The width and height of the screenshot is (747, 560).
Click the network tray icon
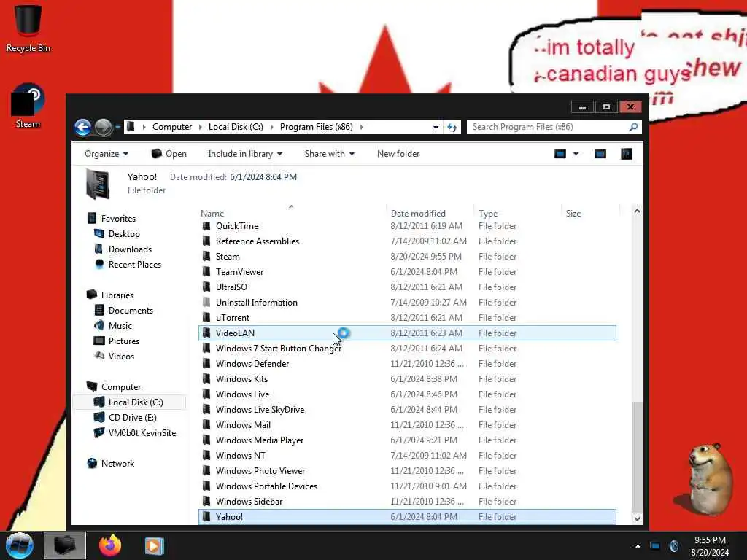655,546
